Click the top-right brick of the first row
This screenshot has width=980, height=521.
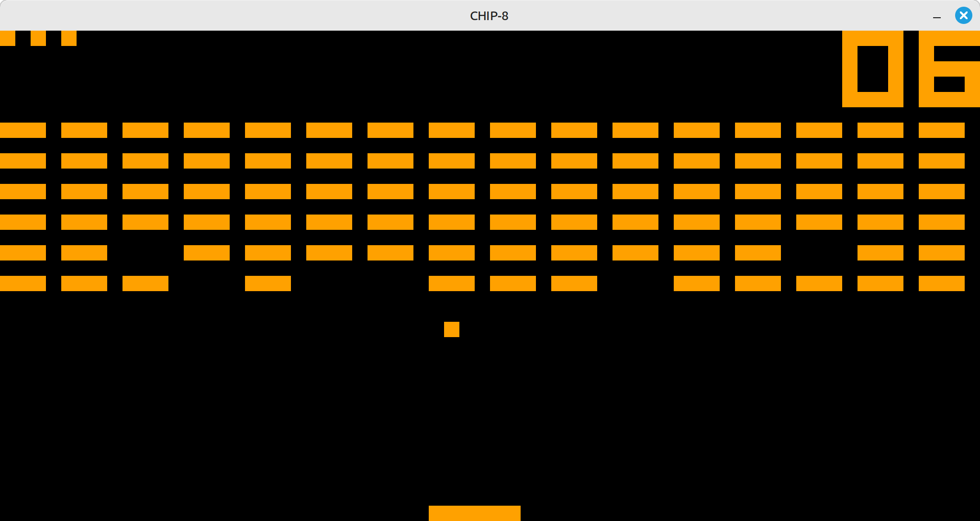[x=941, y=130]
